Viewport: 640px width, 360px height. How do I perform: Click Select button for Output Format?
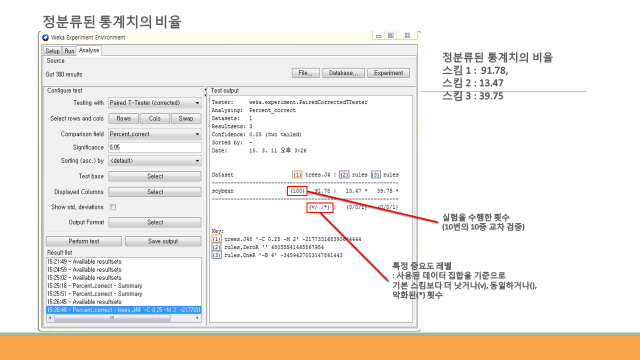tap(155, 222)
